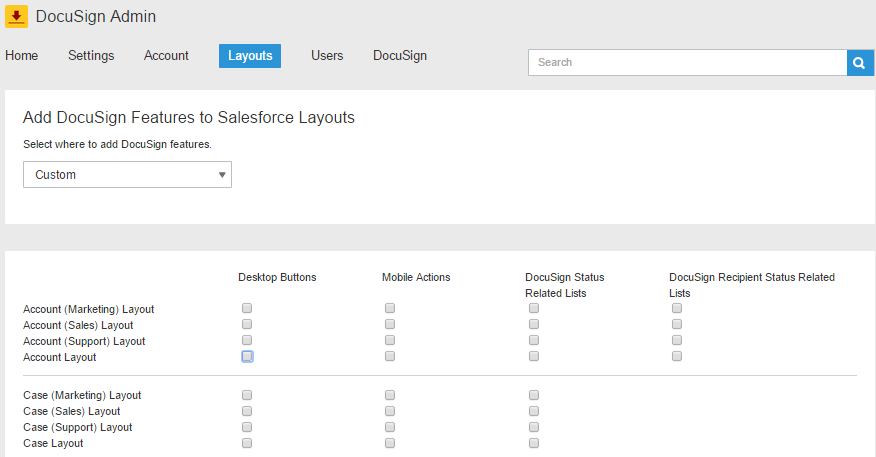Image resolution: width=876 pixels, height=457 pixels.
Task: Click the 'DocuSign Admin' title text
Action: click(x=96, y=17)
